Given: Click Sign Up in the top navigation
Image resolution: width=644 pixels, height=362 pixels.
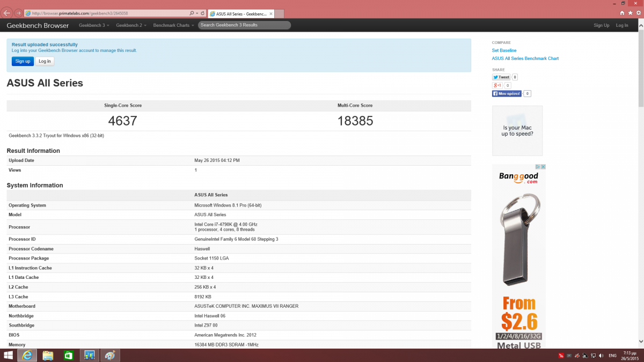Looking at the screenshot, I should coord(602,25).
